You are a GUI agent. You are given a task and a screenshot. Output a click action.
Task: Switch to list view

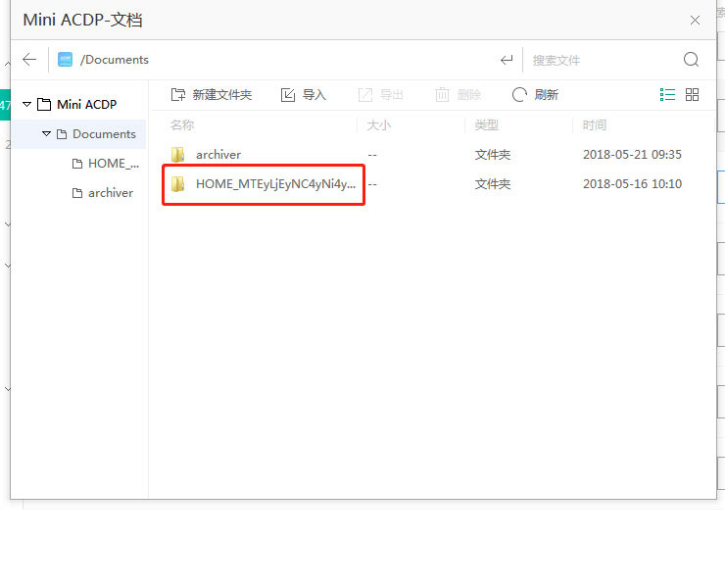[x=667, y=94]
